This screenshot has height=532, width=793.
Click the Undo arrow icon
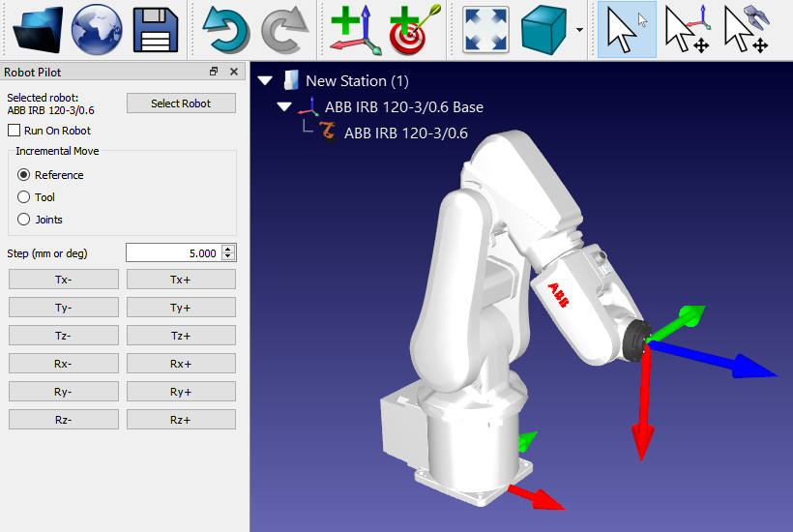pyautogui.click(x=226, y=30)
